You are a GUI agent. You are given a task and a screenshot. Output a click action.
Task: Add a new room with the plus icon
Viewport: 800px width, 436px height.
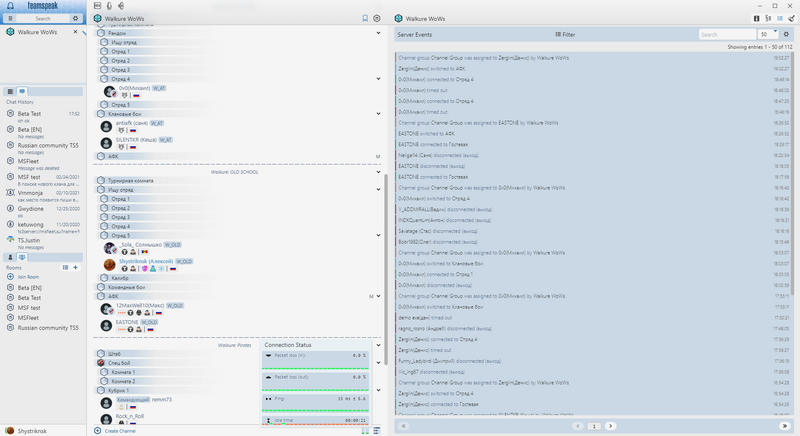click(76, 267)
